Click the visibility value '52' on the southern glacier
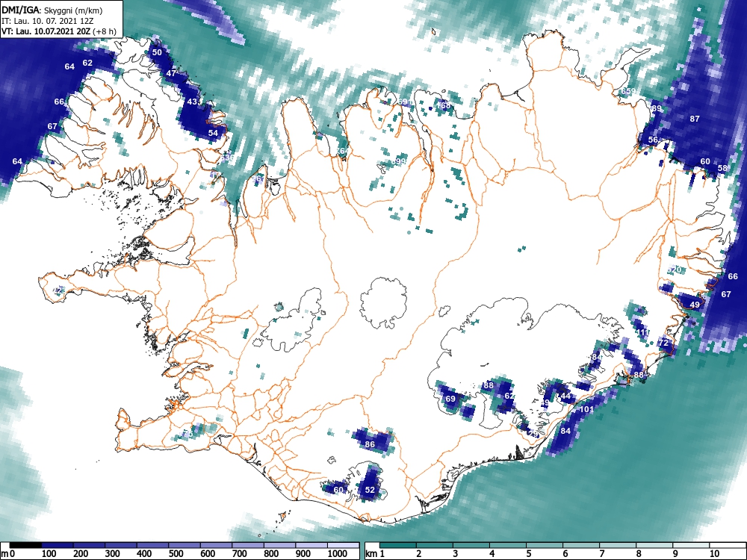Image resolution: width=747 pixels, height=560 pixels. (x=370, y=490)
